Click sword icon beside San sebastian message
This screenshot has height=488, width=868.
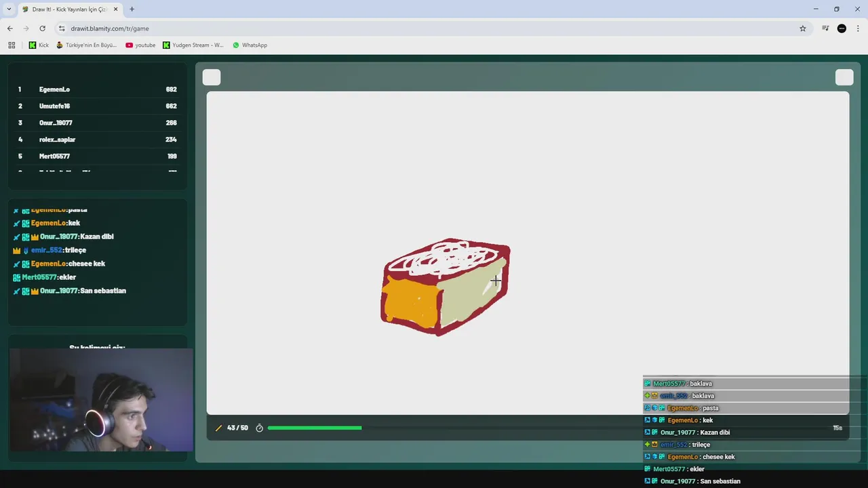point(16,291)
